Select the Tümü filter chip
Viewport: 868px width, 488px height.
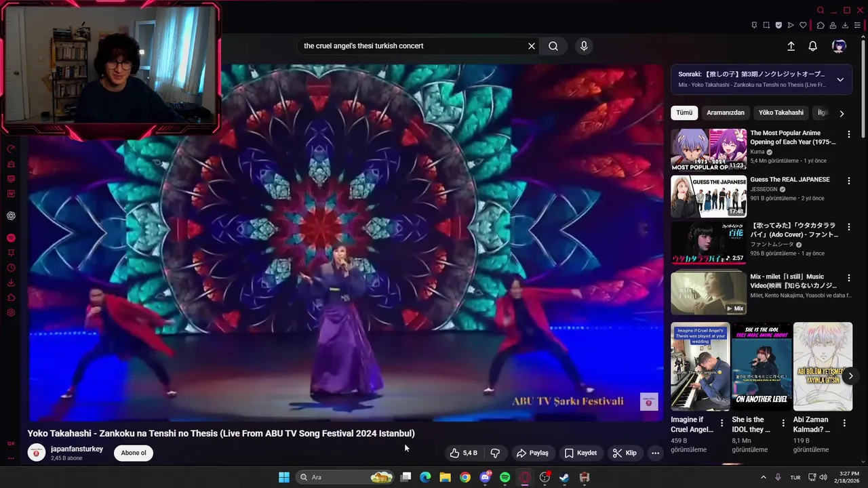point(684,113)
